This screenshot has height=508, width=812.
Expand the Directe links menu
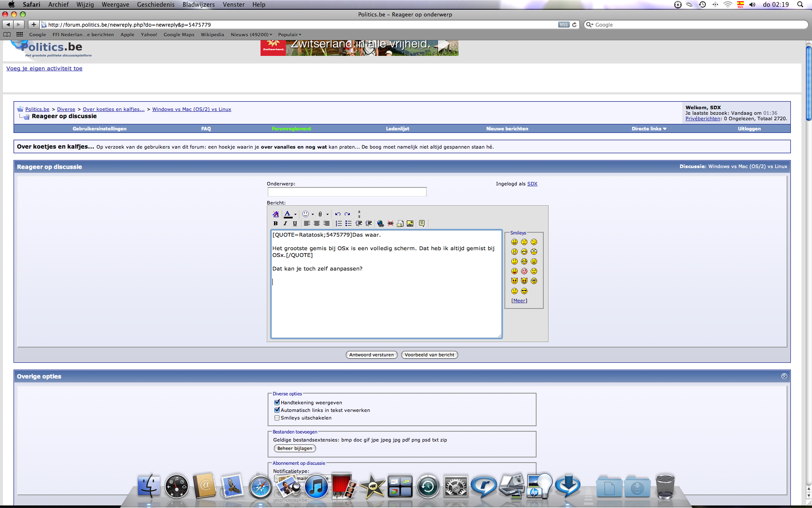649,129
